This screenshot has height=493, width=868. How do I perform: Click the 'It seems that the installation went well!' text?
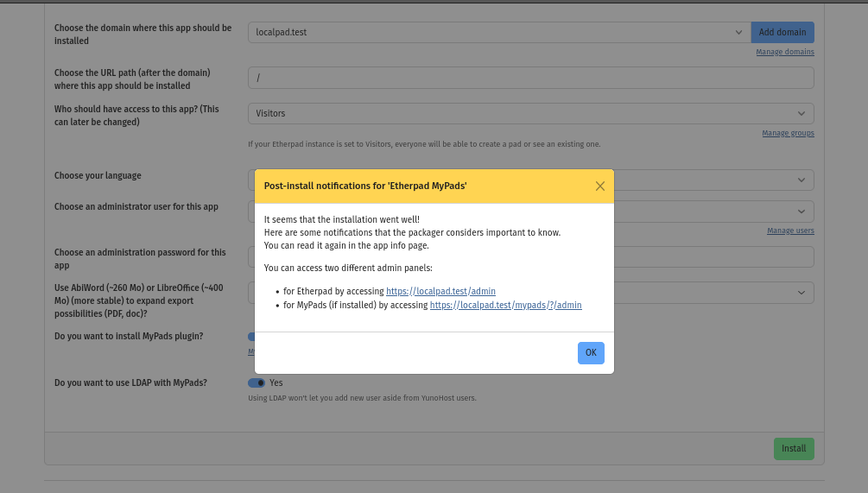(x=341, y=219)
